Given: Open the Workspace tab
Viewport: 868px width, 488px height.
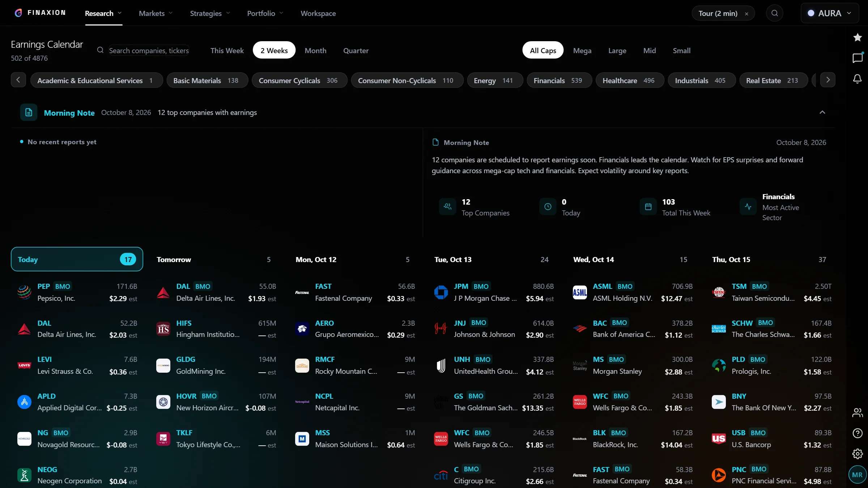Looking at the screenshot, I should 318,13.
